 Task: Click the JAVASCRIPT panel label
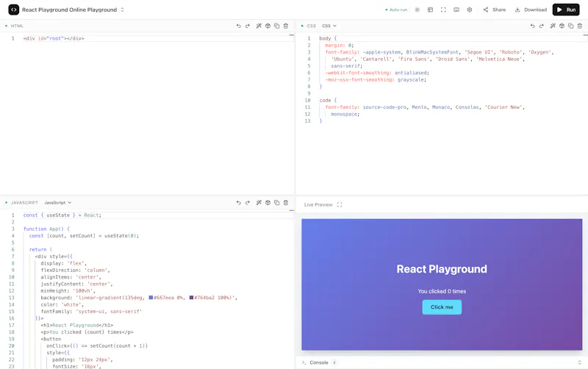pyautogui.click(x=24, y=202)
